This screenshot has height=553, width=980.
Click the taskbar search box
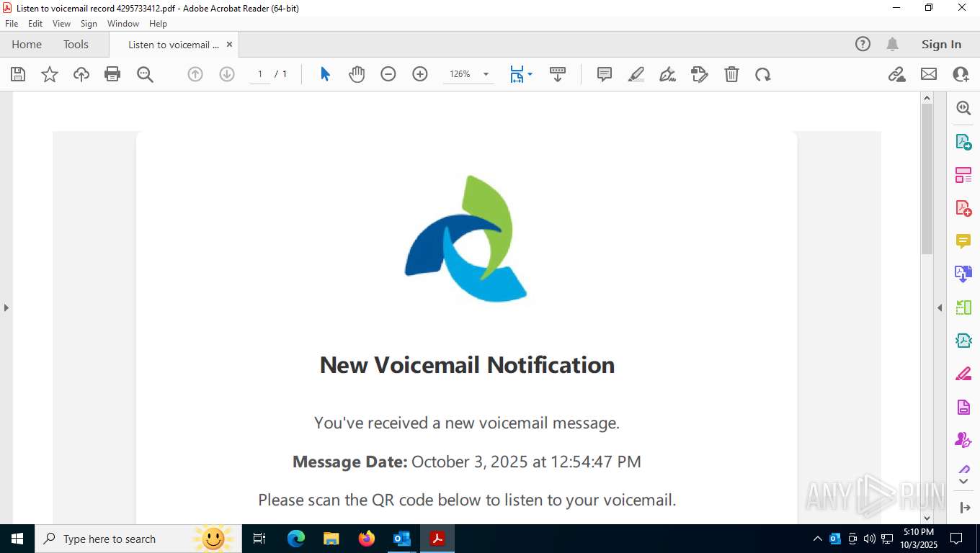point(139,539)
